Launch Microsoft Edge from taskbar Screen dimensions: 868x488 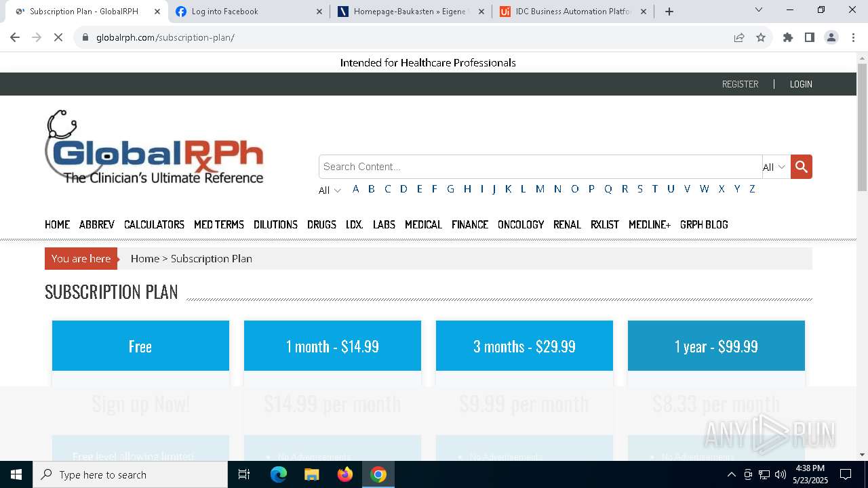pyautogui.click(x=279, y=474)
